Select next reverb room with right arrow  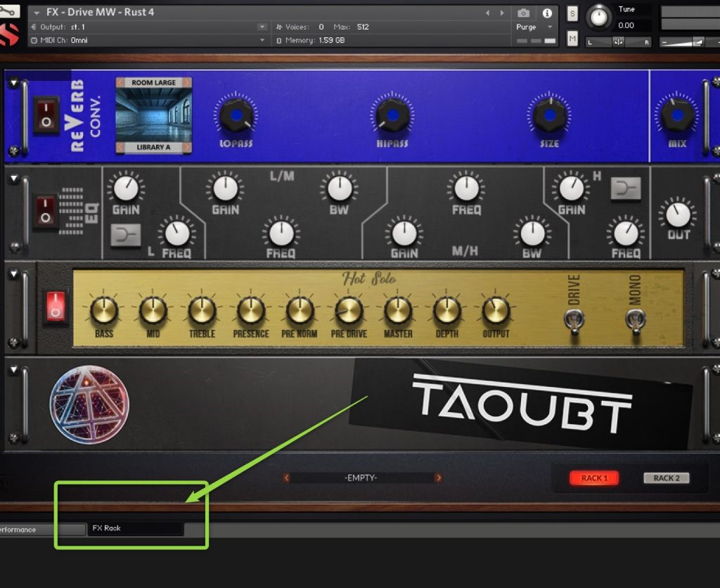[187, 82]
